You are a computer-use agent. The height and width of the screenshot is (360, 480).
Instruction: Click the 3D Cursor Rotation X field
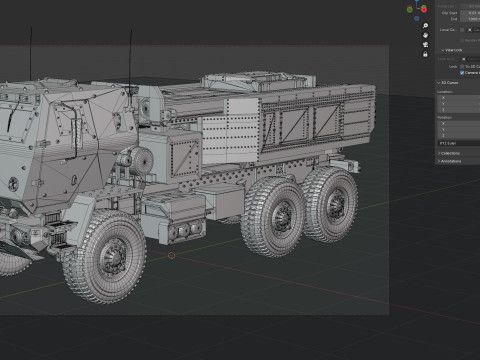point(459,124)
